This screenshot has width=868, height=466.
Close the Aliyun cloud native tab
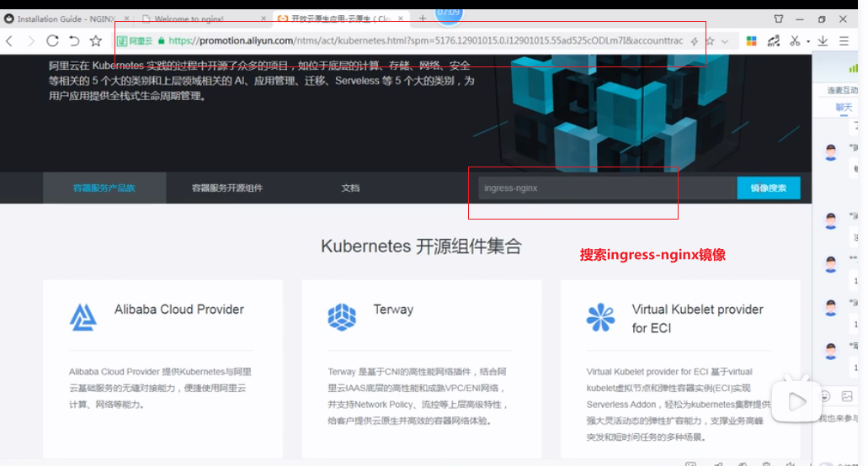tap(400, 19)
